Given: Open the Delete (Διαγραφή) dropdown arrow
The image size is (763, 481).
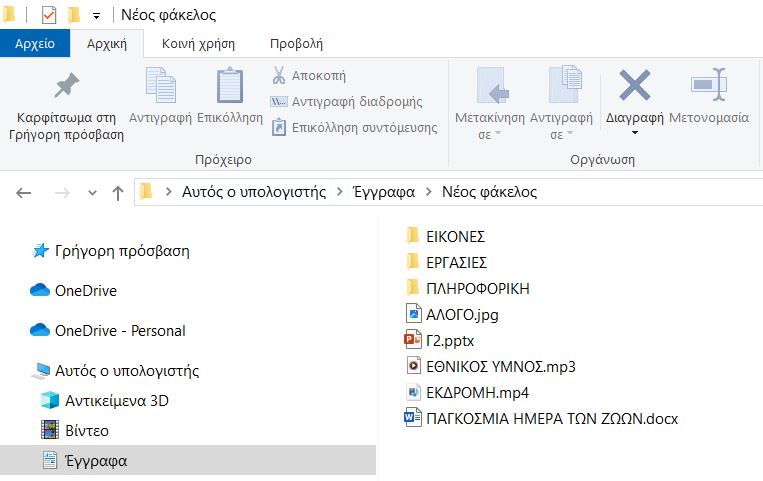Looking at the screenshot, I should pyautogui.click(x=635, y=133).
